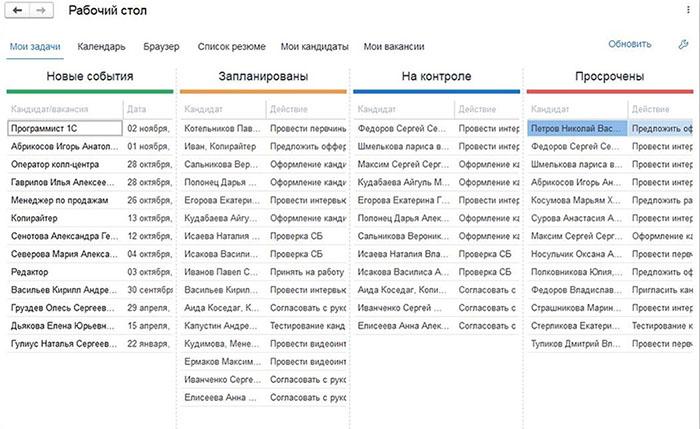Open the Мои вакансии tab
Image resolution: width=700 pixels, height=429 pixels.
pyautogui.click(x=394, y=46)
